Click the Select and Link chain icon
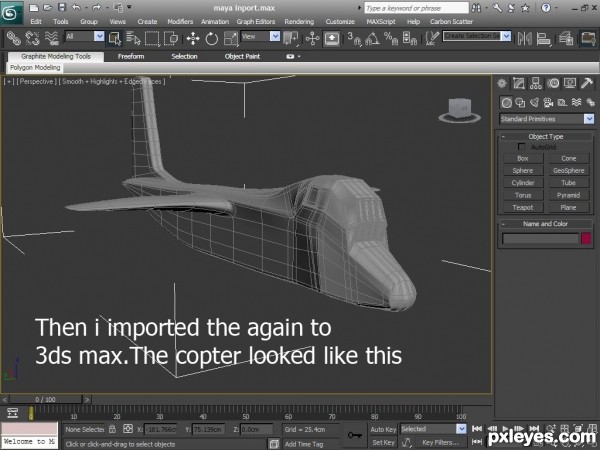This screenshot has height=450, width=600. coord(13,38)
